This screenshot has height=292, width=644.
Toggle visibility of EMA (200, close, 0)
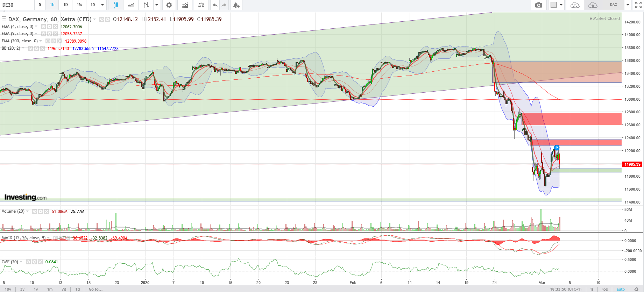point(48,41)
